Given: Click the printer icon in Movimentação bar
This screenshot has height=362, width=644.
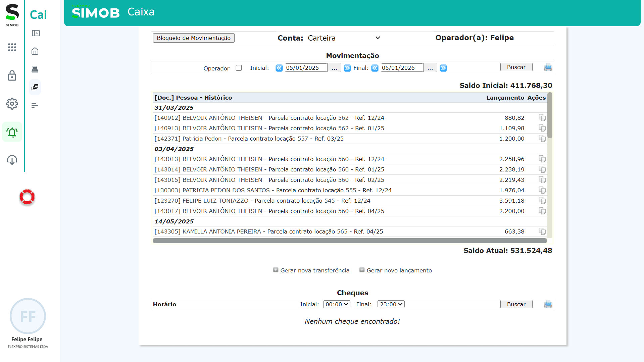Looking at the screenshot, I should click(x=548, y=67).
